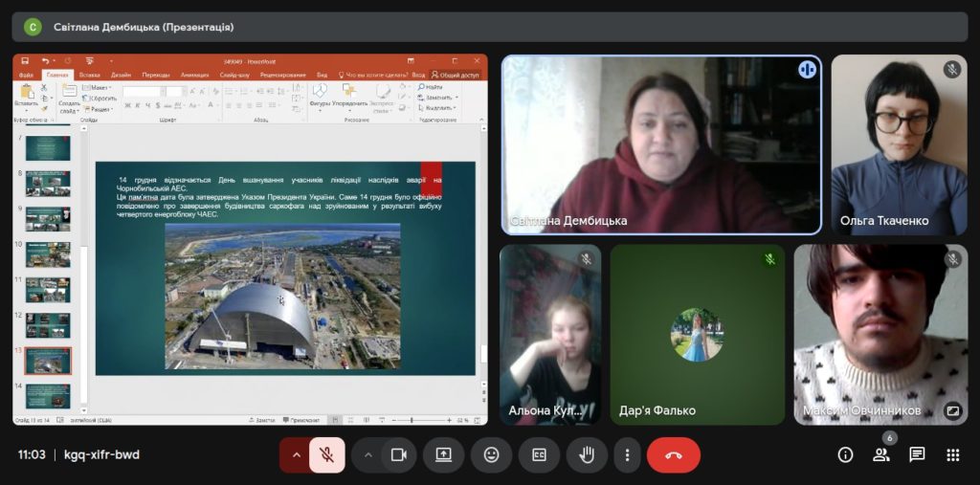This screenshot has width=980, height=485.
Task: Expand audio settings chevron beside microphone
Action: [296, 455]
